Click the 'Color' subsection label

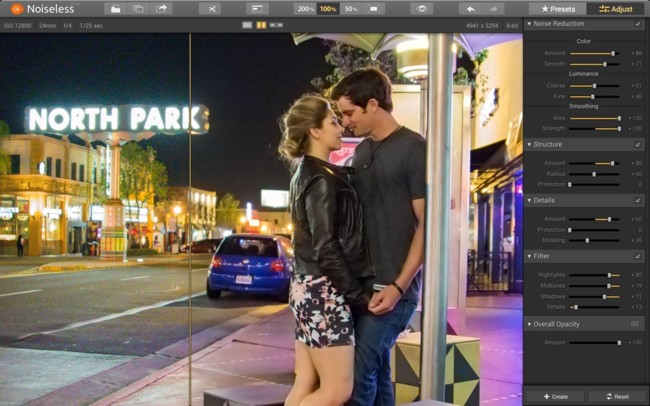pos(583,41)
